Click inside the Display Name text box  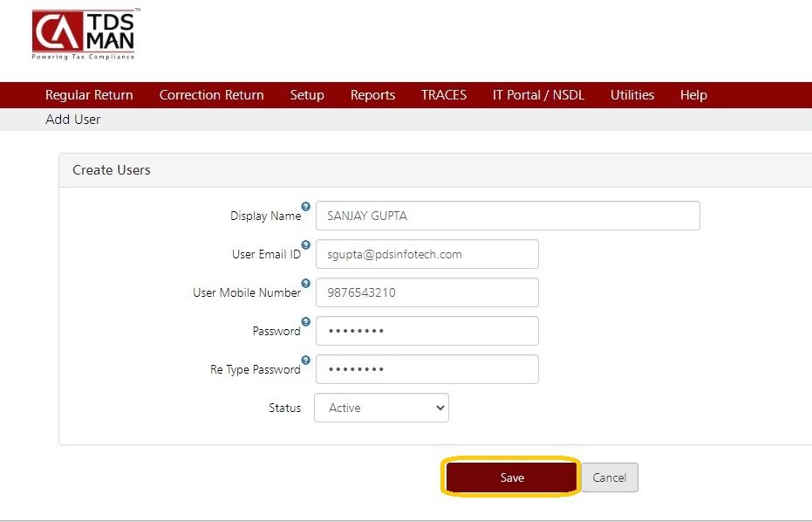point(508,216)
